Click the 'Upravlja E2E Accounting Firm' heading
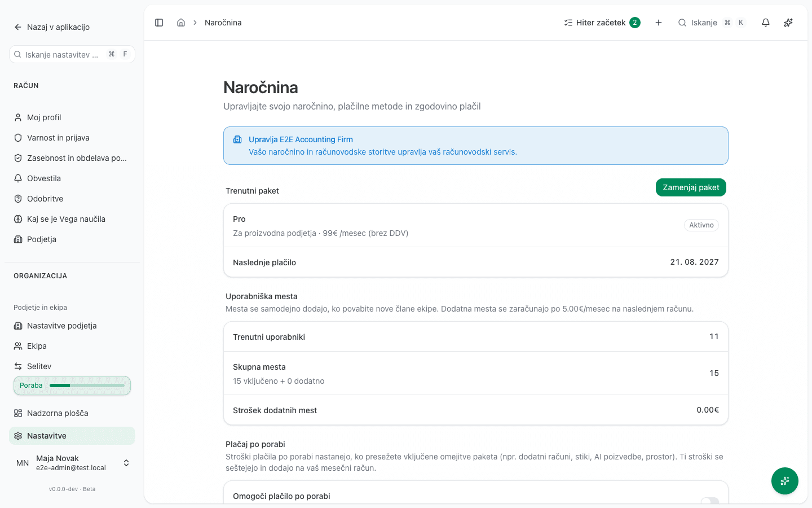Image resolution: width=812 pixels, height=508 pixels. pyautogui.click(x=301, y=139)
